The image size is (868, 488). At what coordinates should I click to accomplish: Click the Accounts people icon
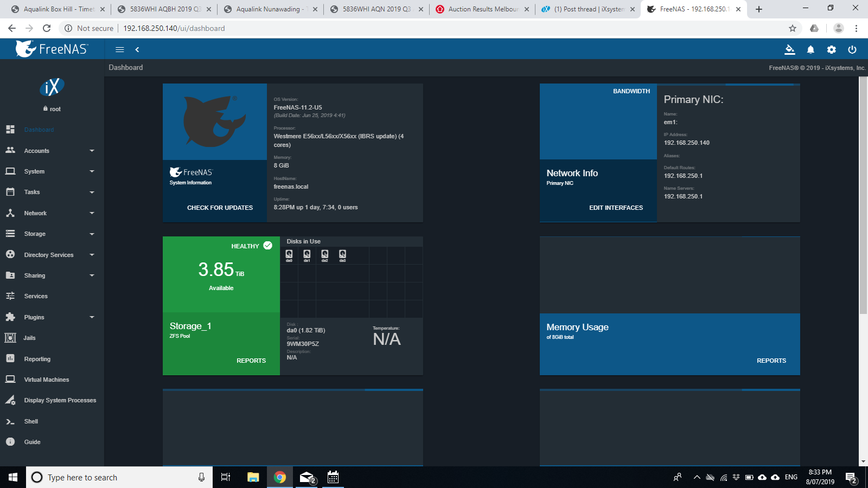tap(10, 150)
